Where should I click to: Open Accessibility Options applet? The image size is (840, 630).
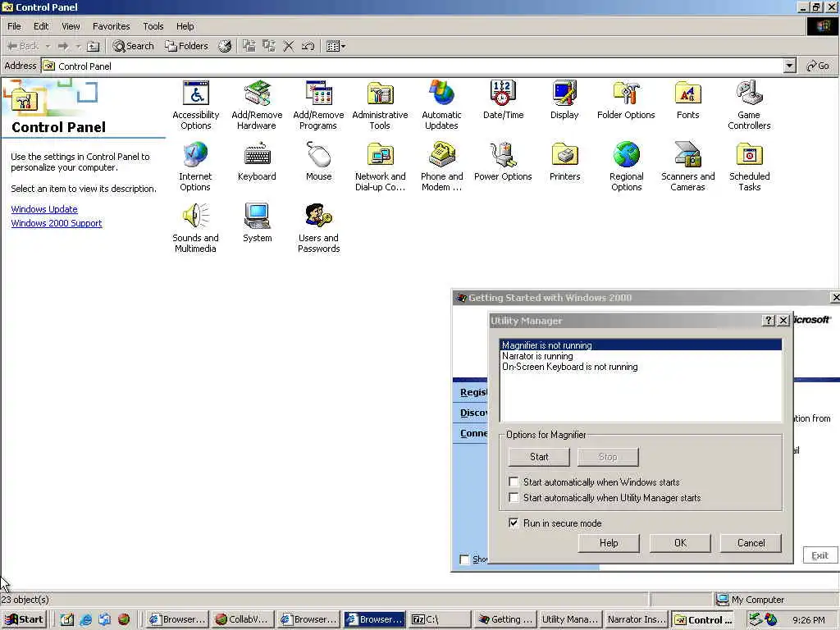coord(195,105)
